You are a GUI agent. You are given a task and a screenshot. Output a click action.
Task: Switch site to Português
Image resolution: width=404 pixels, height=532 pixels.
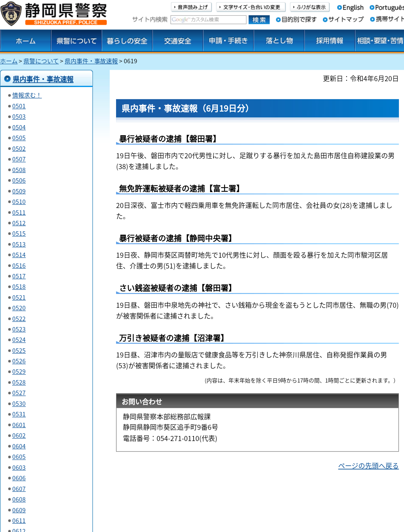click(x=387, y=7)
